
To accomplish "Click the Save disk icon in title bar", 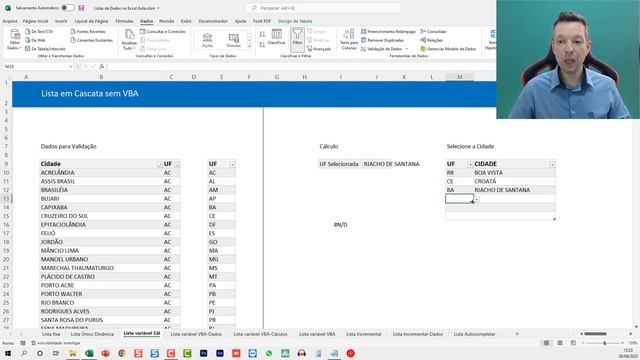I will (x=81, y=8).
